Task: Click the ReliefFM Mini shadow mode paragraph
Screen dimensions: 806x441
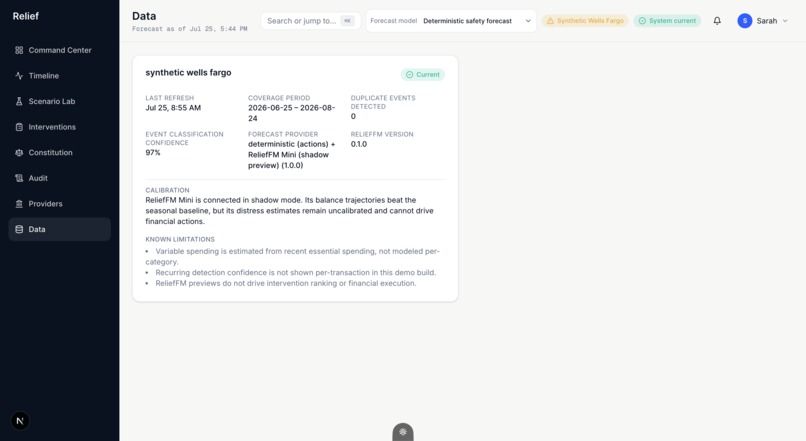Action: 289,211
